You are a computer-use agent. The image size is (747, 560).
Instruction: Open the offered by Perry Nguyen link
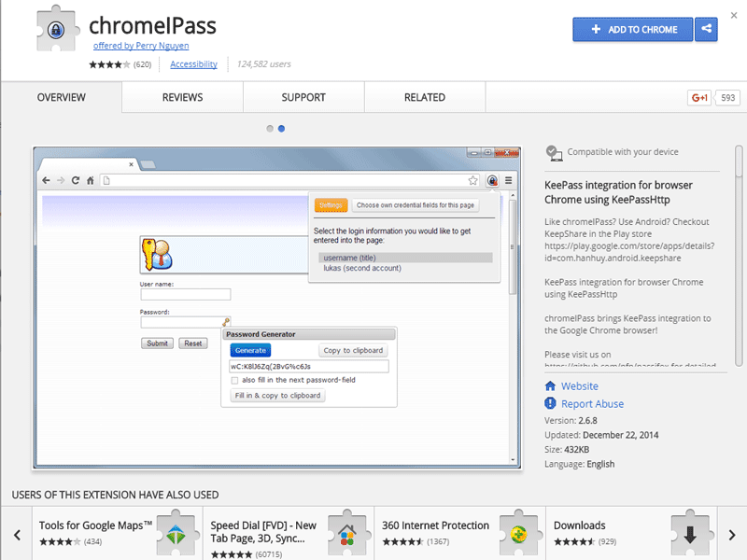coord(141,46)
